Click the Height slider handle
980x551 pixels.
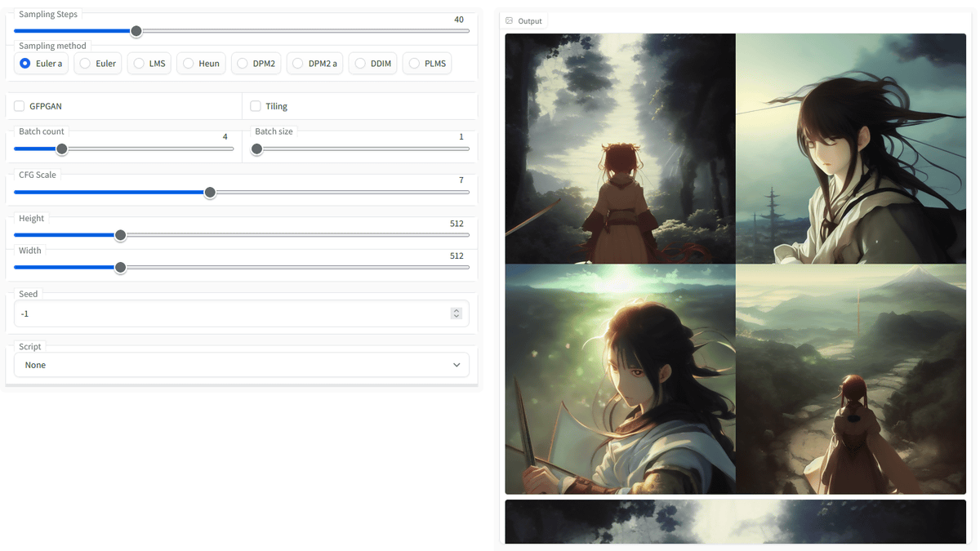(121, 235)
